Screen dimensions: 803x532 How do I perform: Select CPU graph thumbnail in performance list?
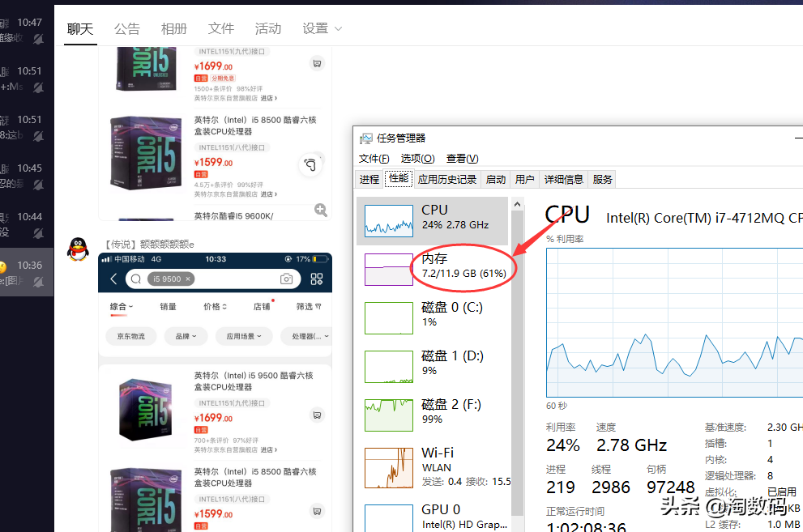[389, 221]
